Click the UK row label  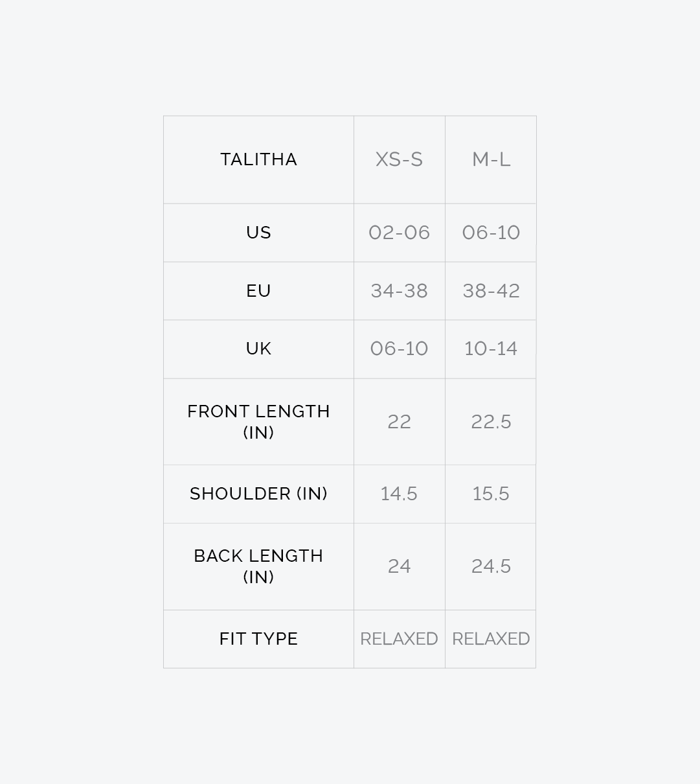pos(258,349)
